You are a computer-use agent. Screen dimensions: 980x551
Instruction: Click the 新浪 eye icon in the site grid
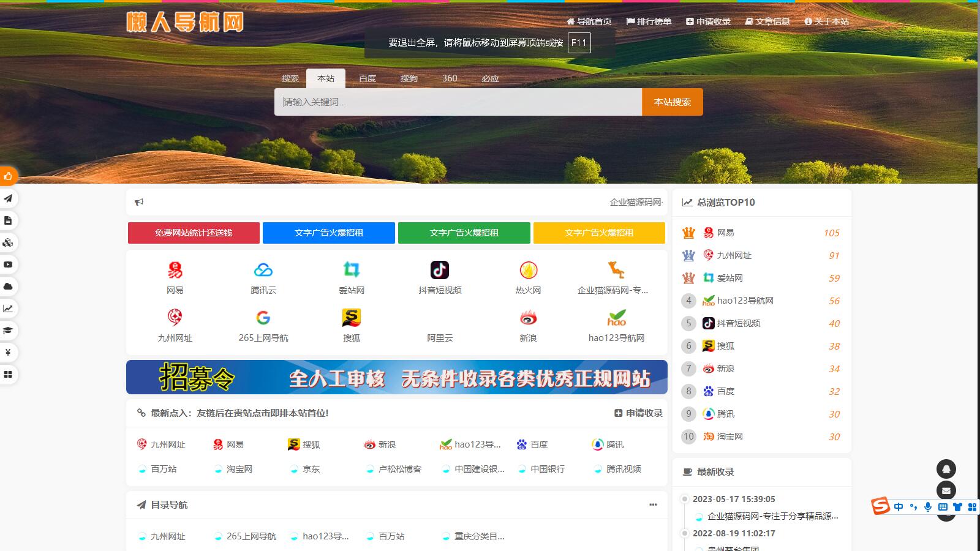(x=528, y=318)
